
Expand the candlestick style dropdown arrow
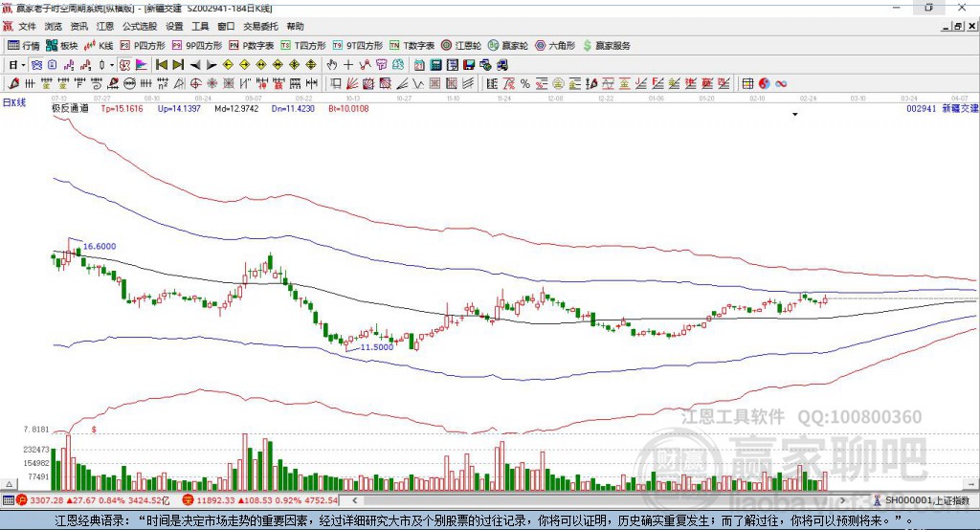pyautogui.click(x=112, y=65)
